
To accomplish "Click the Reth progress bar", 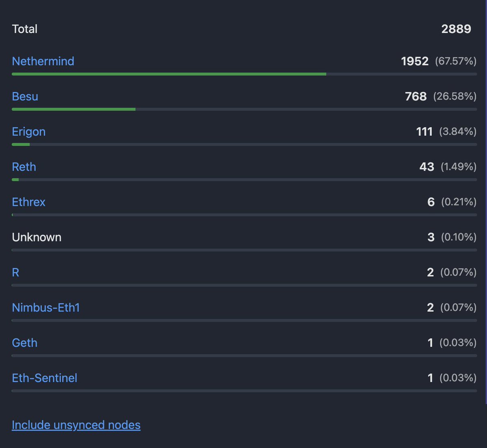I will pyautogui.click(x=244, y=180).
